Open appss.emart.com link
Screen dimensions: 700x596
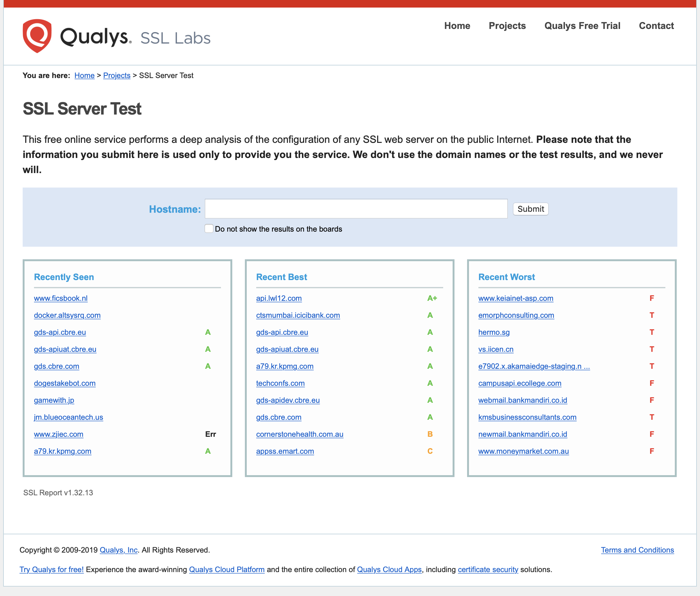[285, 451]
